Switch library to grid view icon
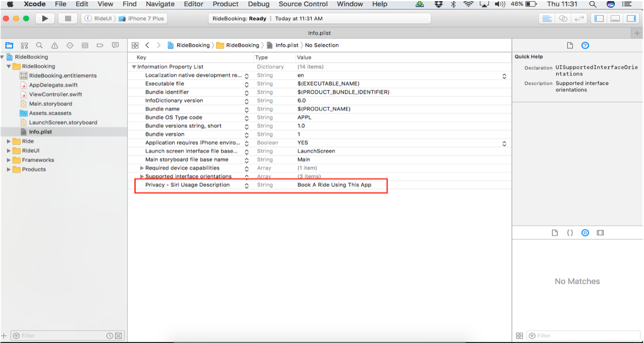The height and width of the screenshot is (343, 644). [x=520, y=336]
